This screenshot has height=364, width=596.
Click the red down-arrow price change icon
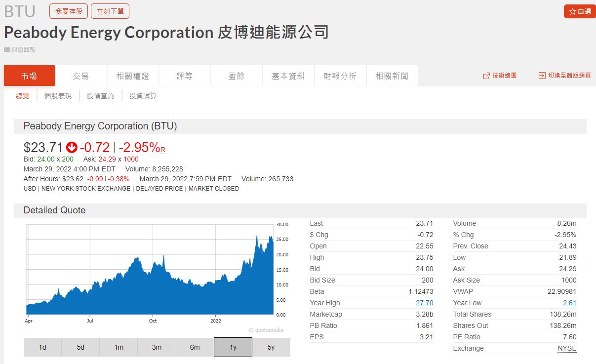point(72,147)
